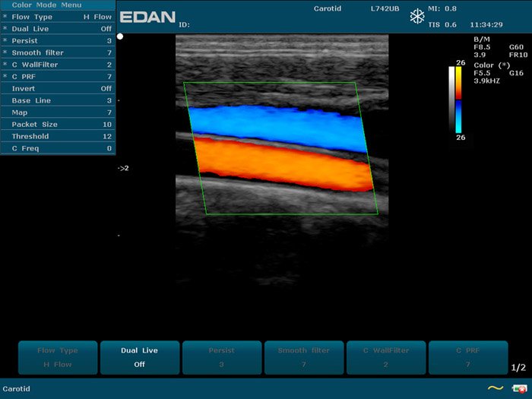Image resolution: width=532 pixels, height=399 pixels.
Task: Choose Packet Size menu entry
Action: coord(58,124)
